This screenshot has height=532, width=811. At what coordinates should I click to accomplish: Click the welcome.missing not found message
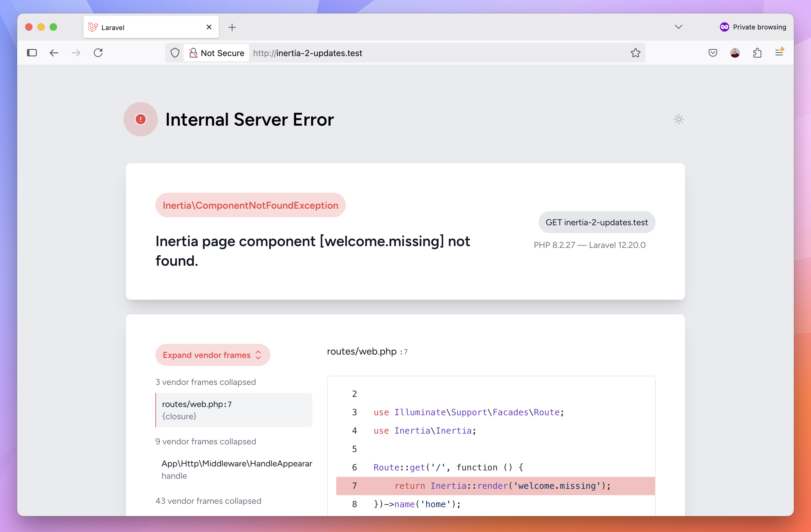(x=312, y=251)
